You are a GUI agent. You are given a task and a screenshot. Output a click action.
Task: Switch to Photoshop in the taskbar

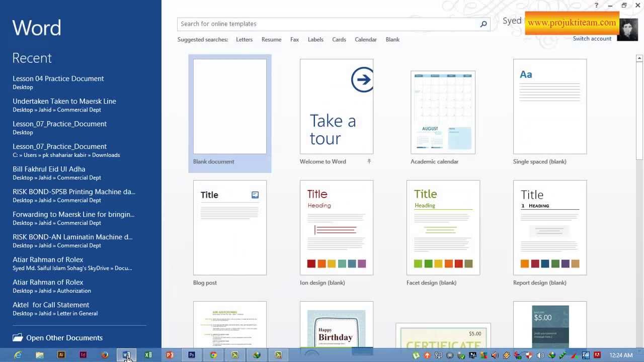192,355
